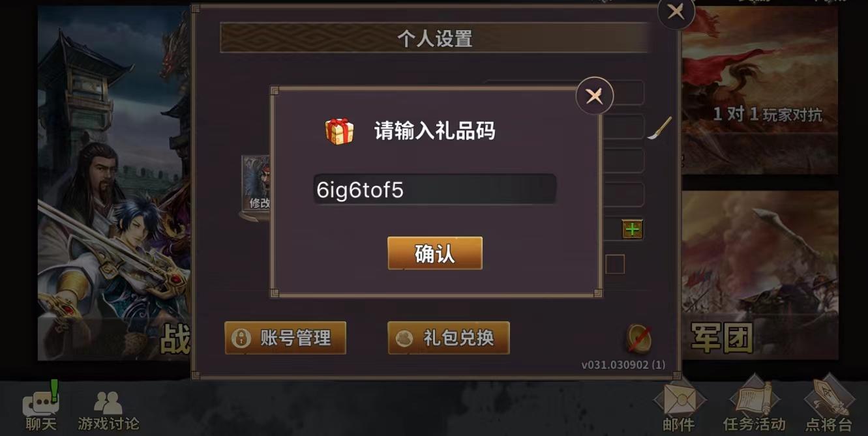Open 任务活动 scroll icon

tap(754, 405)
